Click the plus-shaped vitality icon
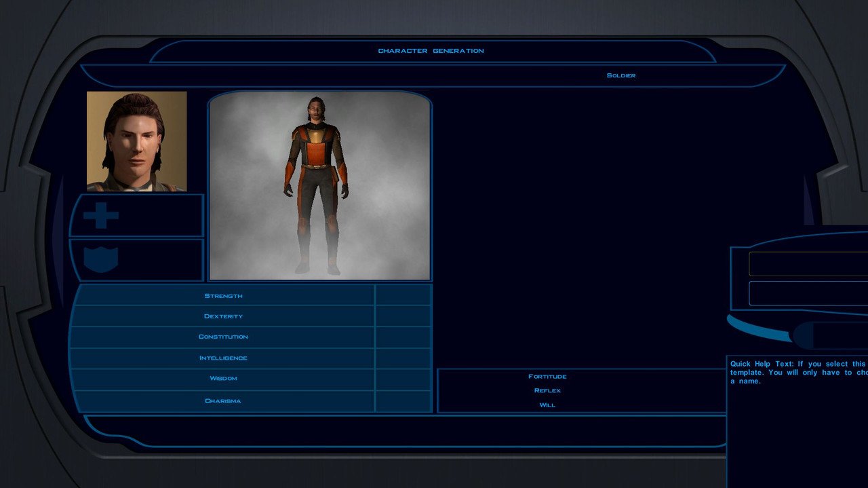The image size is (868, 488). tap(101, 217)
